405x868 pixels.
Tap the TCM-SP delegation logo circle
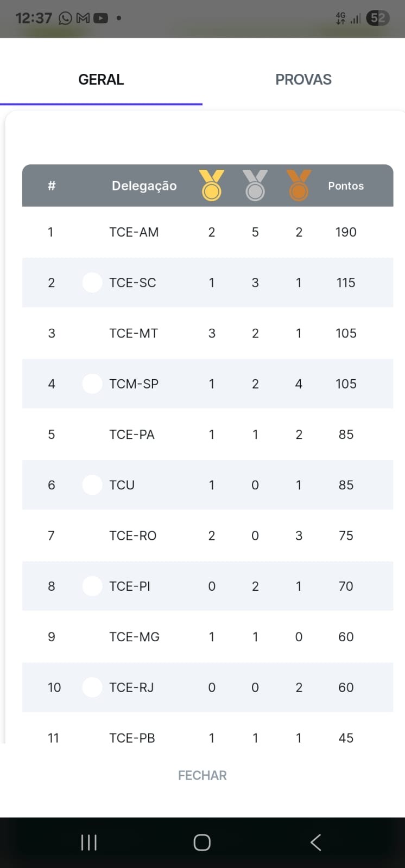92,384
